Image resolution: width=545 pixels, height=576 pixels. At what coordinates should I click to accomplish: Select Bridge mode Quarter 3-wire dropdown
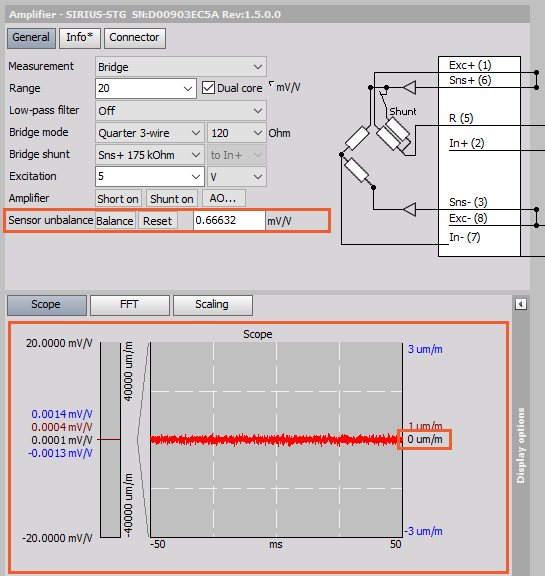click(x=150, y=133)
